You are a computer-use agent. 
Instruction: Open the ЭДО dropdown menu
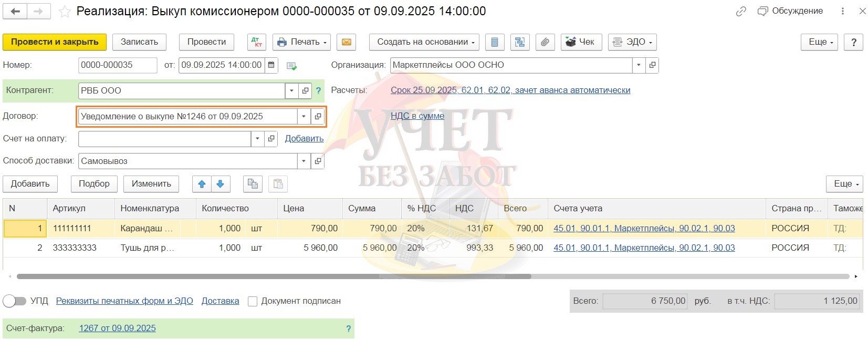click(633, 42)
